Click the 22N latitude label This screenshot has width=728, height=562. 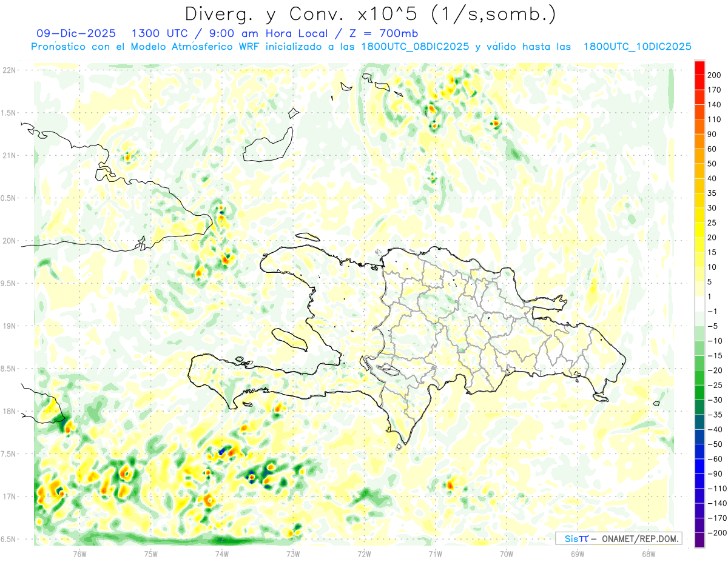pyautogui.click(x=9, y=70)
